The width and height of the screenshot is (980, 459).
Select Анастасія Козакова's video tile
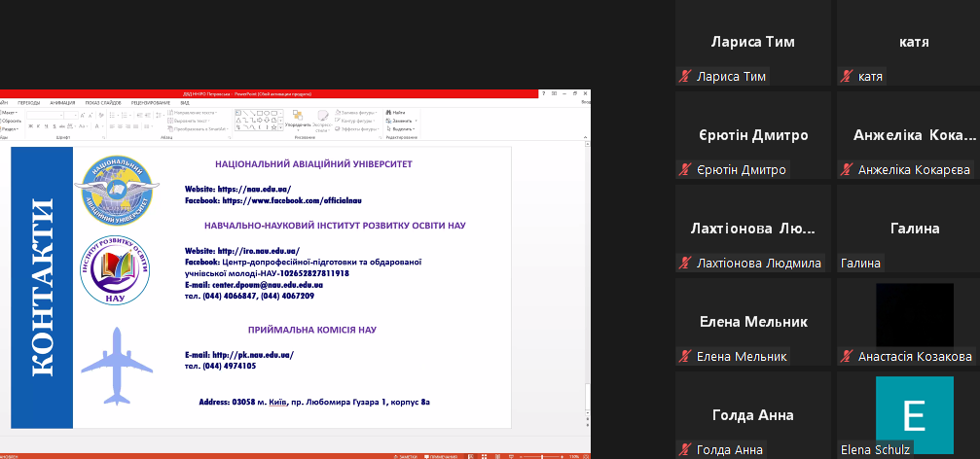click(x=914, y=316)
